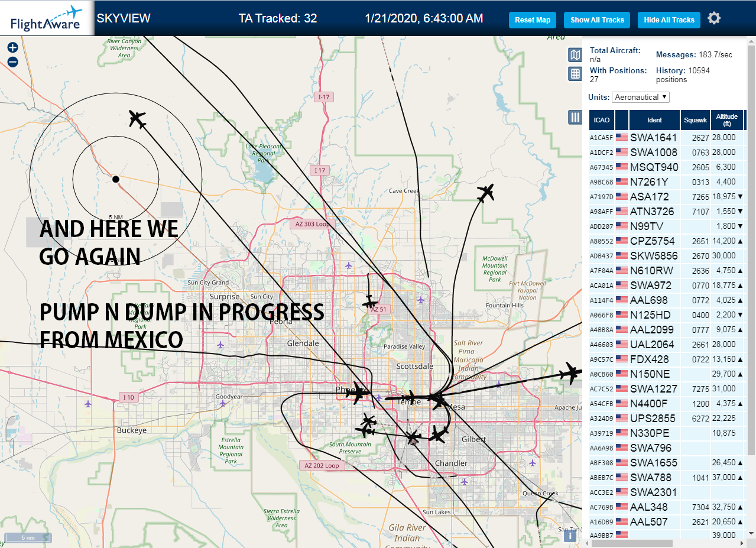Image resolution: width=756 pixels, height=548 pixels.
Task: Click Show All Tracks button
Action: coord(597,20)
